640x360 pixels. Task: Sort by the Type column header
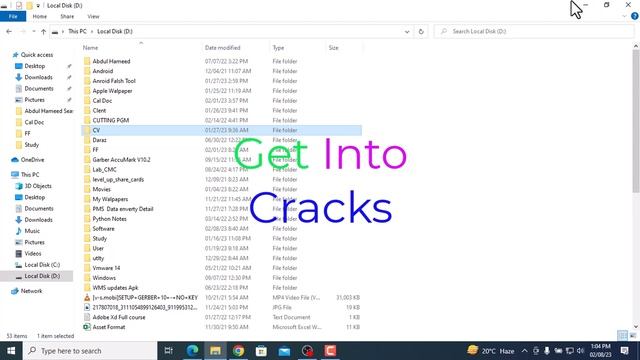278,48
